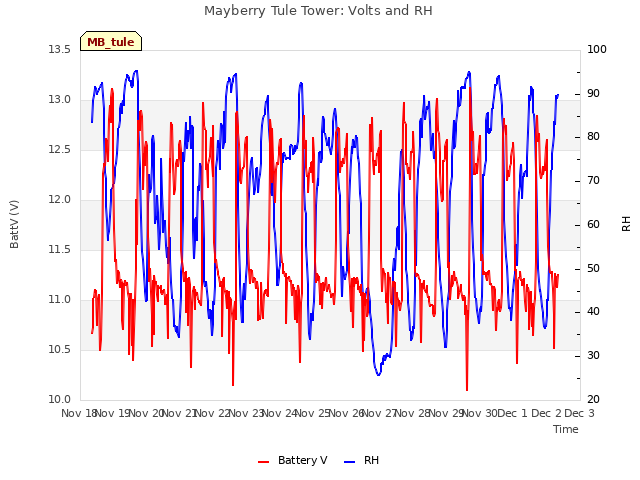Click the Time axis label
The height and width of the screenshot is (480, 640).
[566, 429]
